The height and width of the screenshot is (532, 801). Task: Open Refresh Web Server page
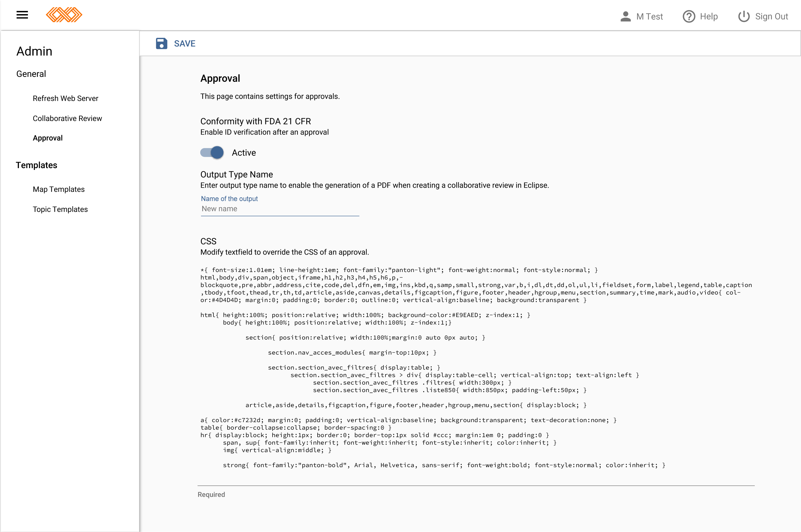click(65, 98)
